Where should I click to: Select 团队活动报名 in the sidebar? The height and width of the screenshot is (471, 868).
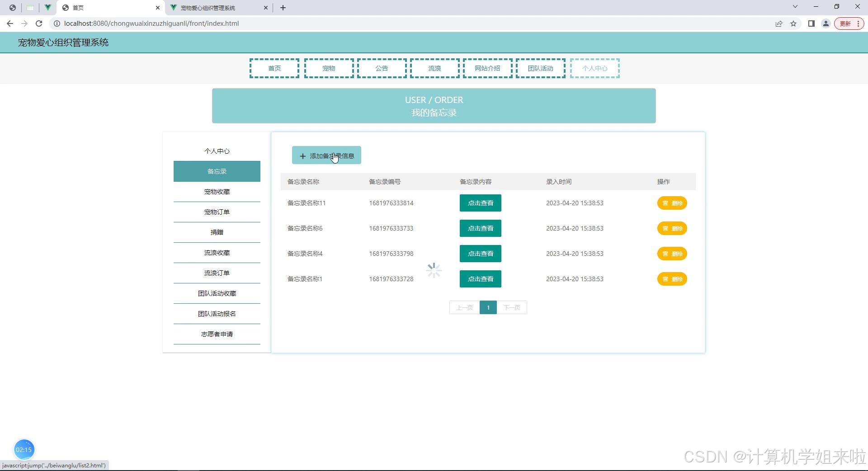point(217,314)
